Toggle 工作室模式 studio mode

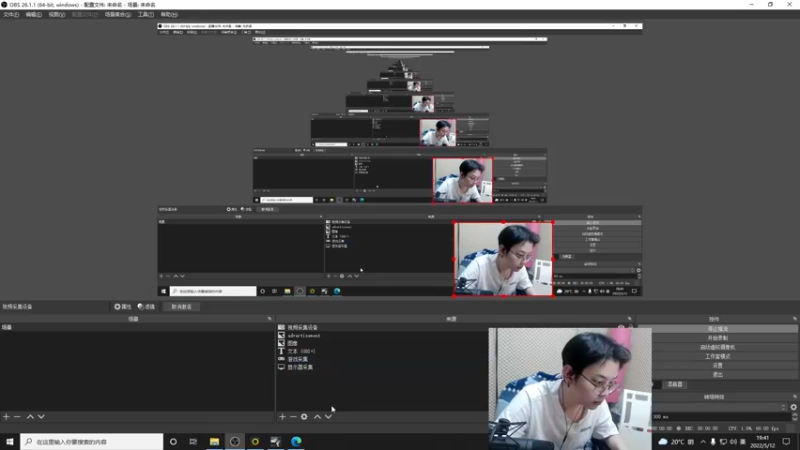pyautogui.click(x=718, y=357)
